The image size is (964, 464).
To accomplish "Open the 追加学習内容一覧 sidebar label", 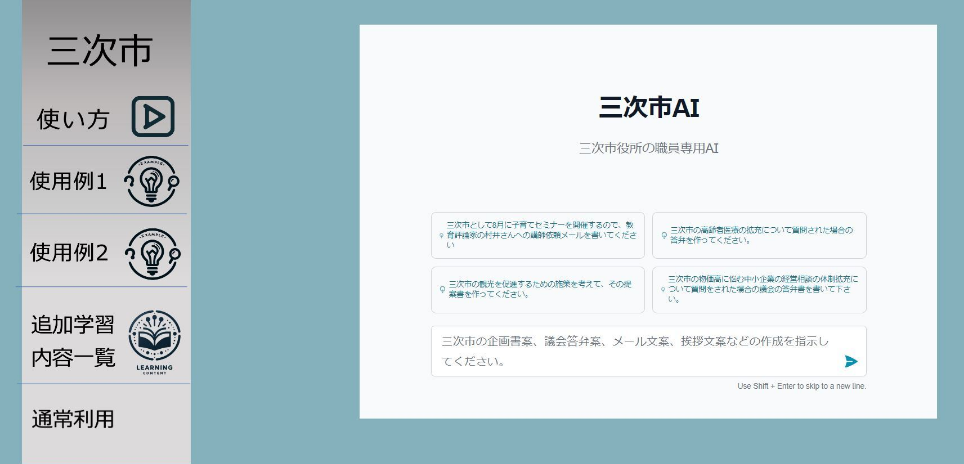I will click(73, 340).
